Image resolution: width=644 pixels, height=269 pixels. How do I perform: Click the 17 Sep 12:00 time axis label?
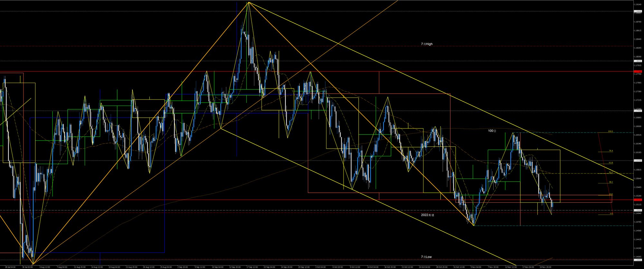[x=252, y=267]
